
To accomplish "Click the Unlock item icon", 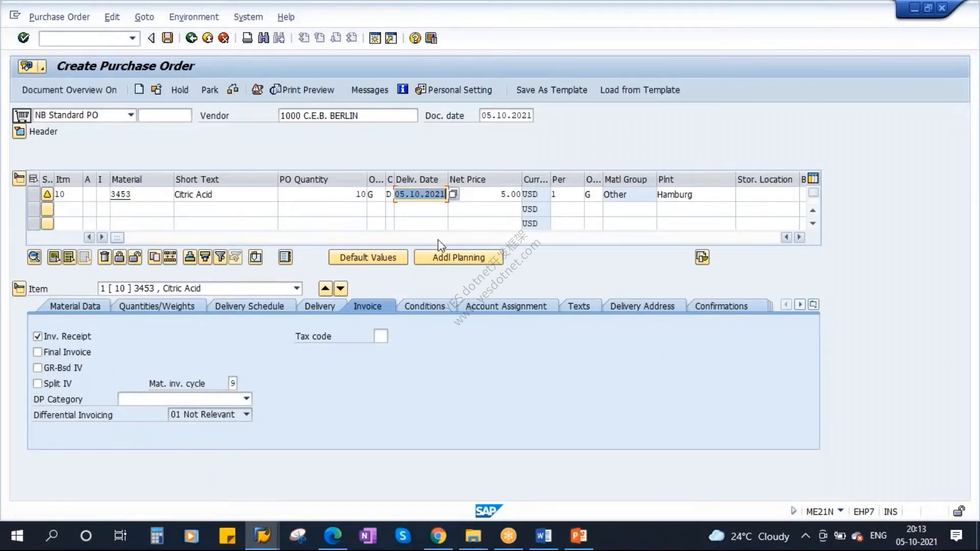I will (135, 257).
